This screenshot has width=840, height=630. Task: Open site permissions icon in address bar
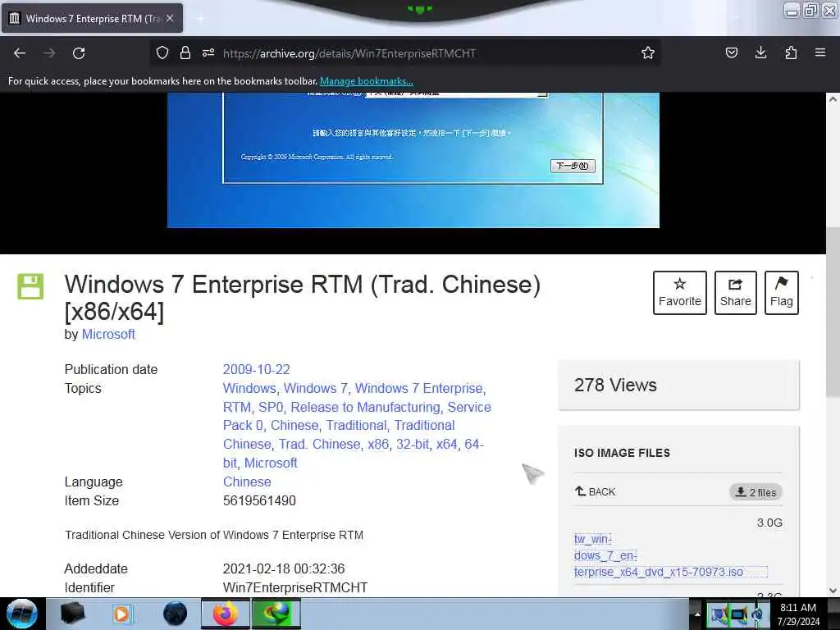[x=208, y=52]
